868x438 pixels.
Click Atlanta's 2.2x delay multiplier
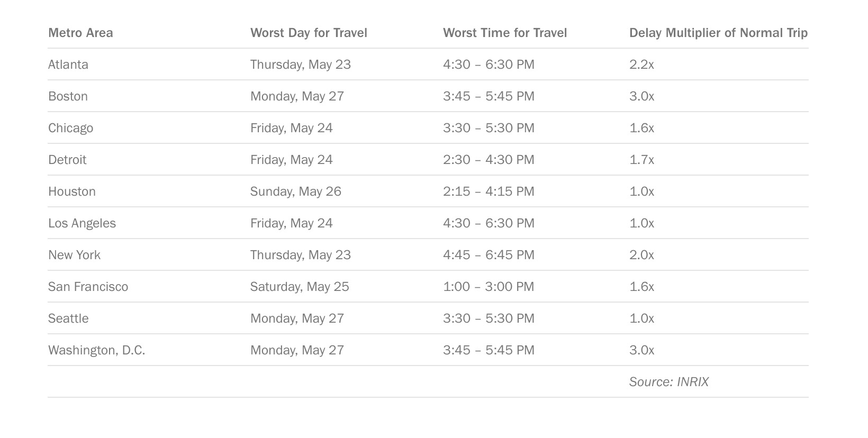(641, 65)
